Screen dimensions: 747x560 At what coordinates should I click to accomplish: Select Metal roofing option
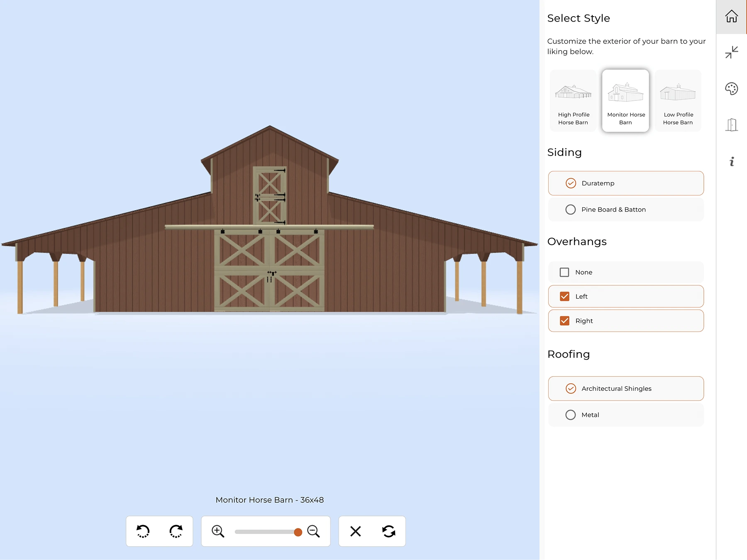point(571,415)
